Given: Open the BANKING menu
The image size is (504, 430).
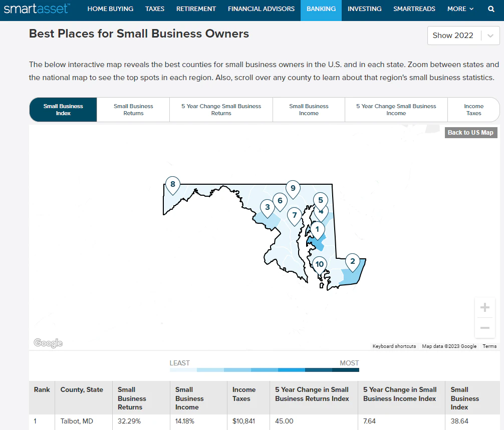Looking at the screenshot, I should tap(321, 11).
